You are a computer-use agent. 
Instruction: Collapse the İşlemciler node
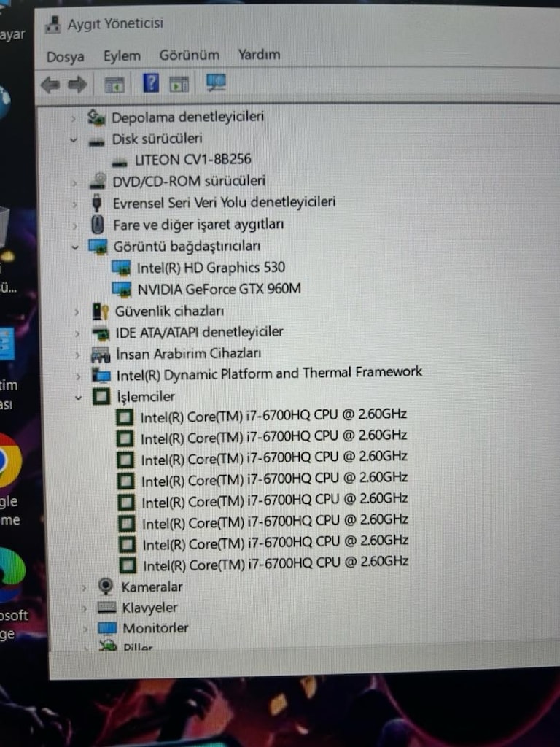pyautogui.click(x=79, y=398)
